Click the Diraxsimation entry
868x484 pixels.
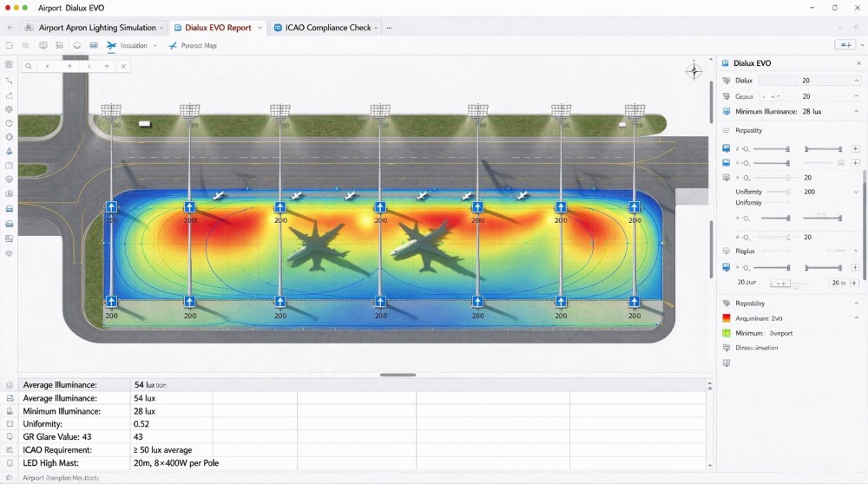[756, 348]
